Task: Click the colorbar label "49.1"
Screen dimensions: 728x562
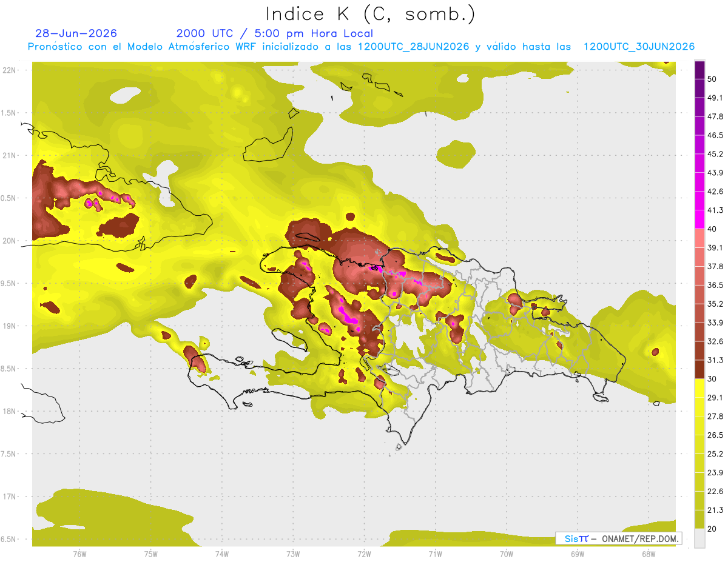Action: tap(715, 98)
